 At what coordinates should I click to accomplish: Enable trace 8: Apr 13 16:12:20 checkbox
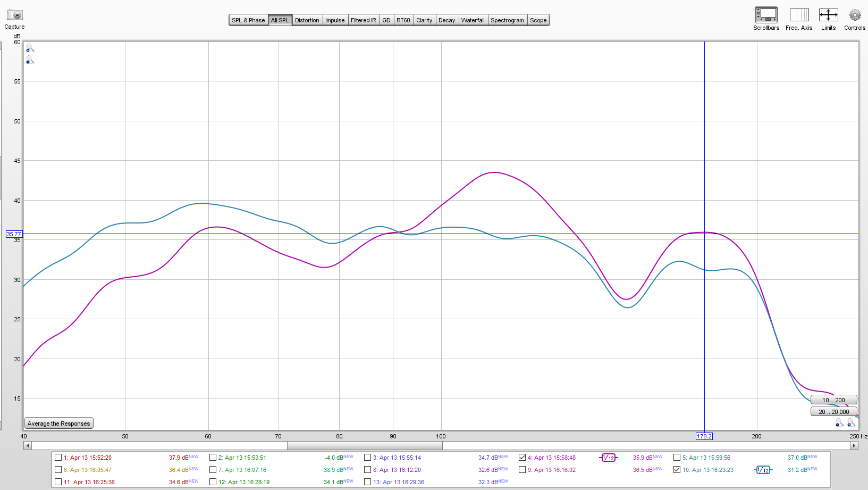pyautogui.click(x=368, y=470)
